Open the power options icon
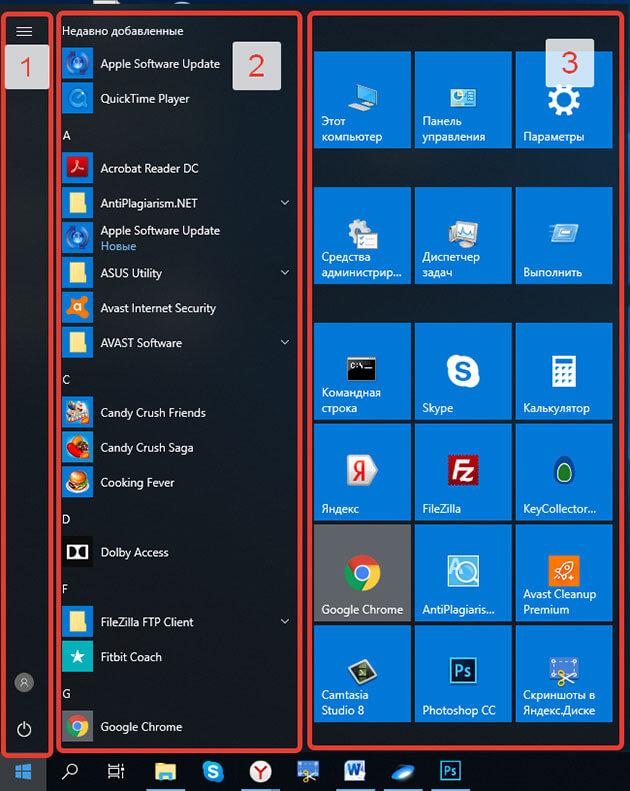This screenshot has height=791, width=630. [x=24, y=729]
